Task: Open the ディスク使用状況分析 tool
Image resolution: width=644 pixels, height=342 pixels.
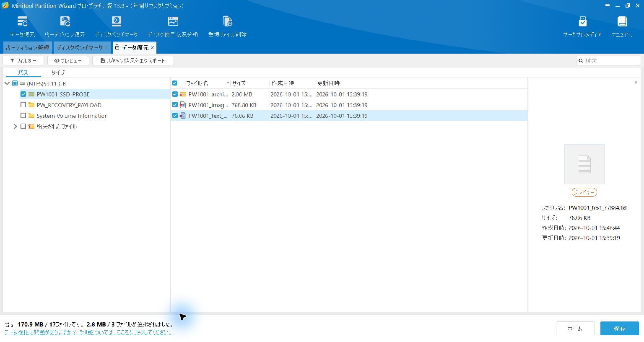Action: pos(173,26)
